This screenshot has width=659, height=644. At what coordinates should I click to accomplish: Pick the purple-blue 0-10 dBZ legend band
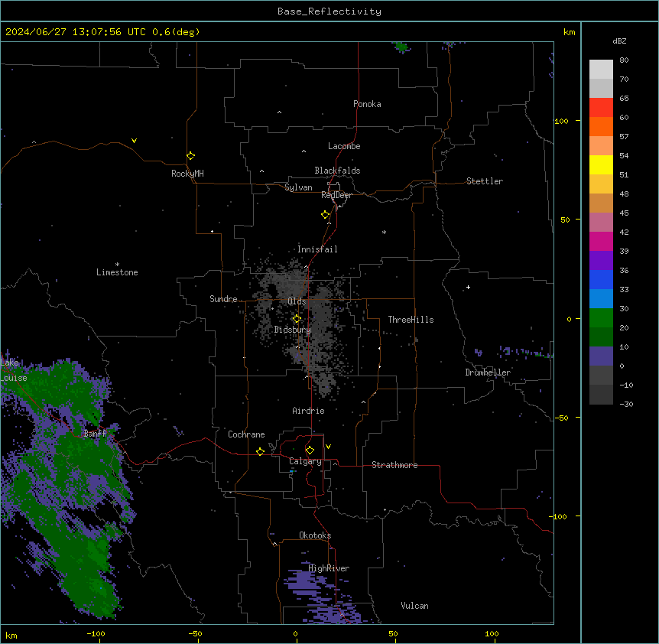click(x=601, y=356)
